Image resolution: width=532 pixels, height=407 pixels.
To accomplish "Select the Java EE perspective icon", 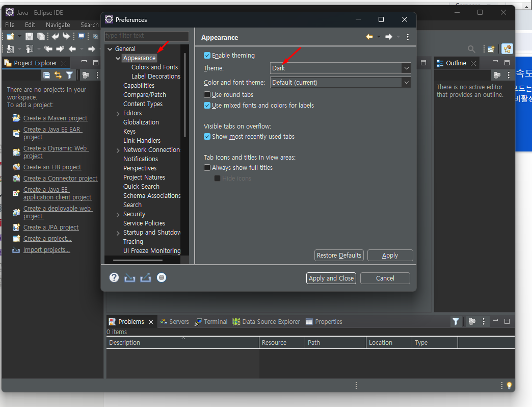I will 507,49.
